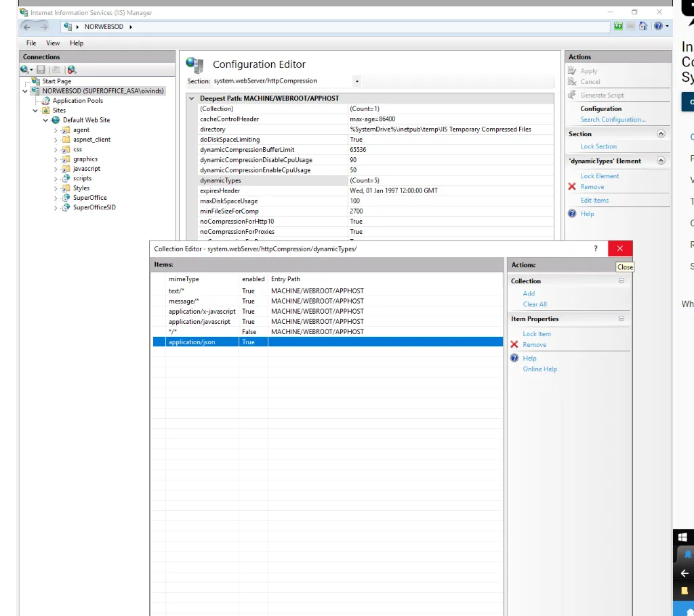Expand the SuperOffice tree node

56,198
